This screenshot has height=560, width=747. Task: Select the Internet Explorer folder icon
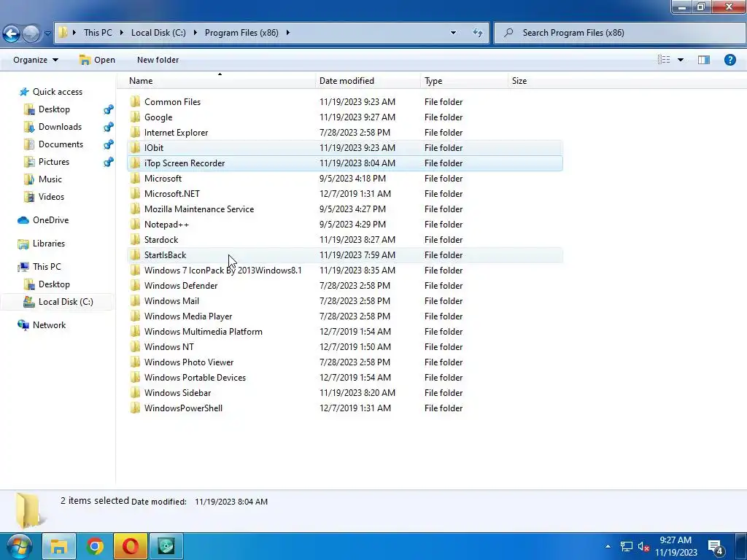[135, 132]
